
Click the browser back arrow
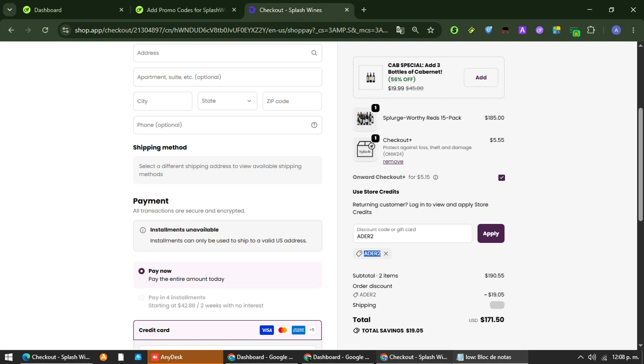(11, 30)
